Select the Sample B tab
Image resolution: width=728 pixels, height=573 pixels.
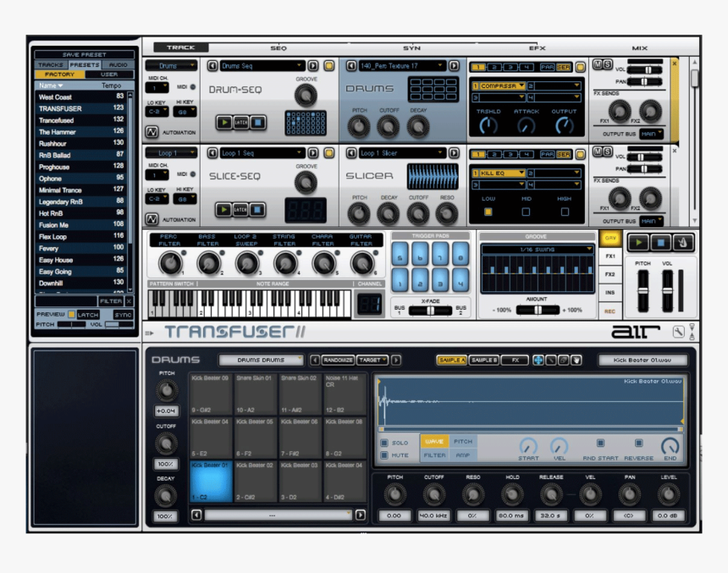[484, 360]
